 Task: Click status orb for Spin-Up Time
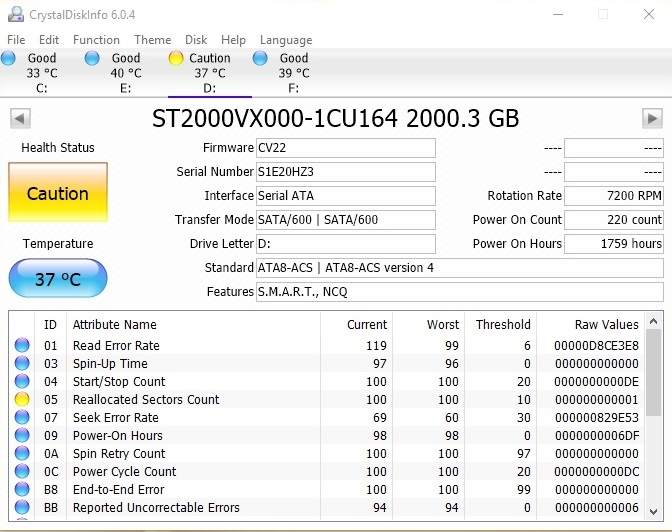pyautogui.click(x=22, y=363)
